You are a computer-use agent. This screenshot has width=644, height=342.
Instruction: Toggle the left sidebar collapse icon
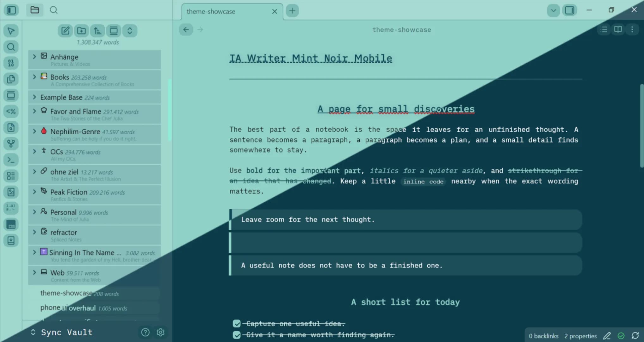click(x=11, y=10)
